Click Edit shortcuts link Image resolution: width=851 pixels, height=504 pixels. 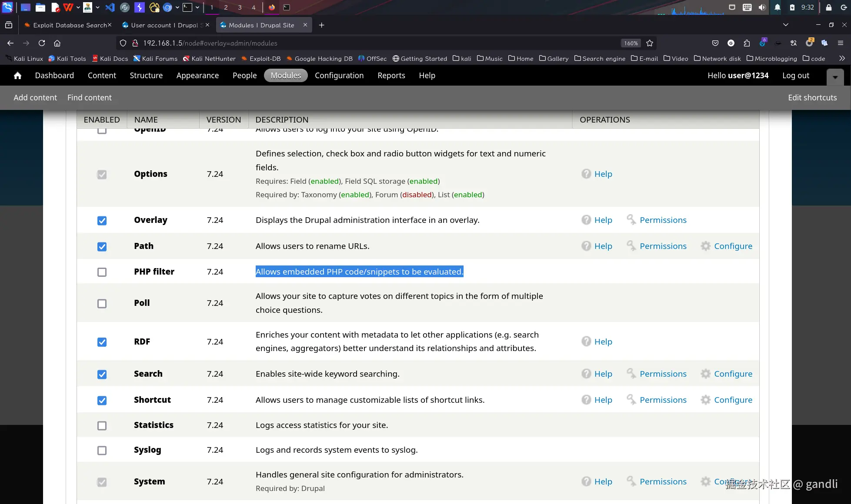(812, 98)
